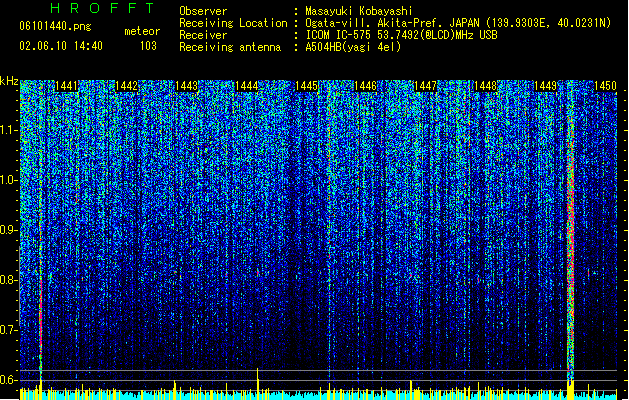
Task: Click the tall yellow power spike near 1444
Action: point(258,383)
